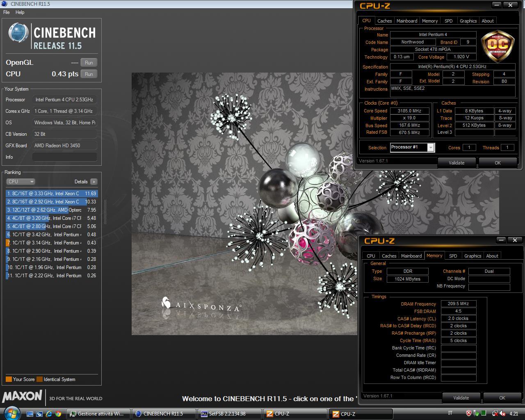Open About tab in top CPU-Z window

click(x=488, y=21)
